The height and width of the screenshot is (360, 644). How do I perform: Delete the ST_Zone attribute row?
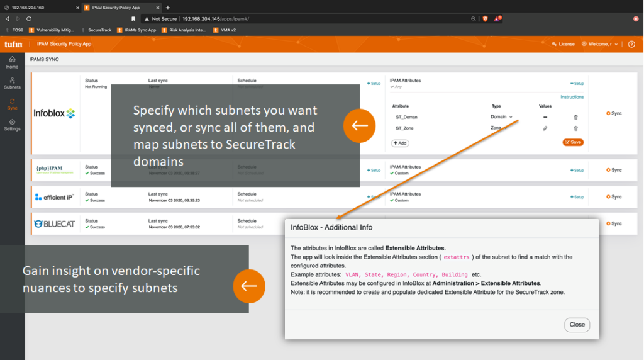(575, 128)
